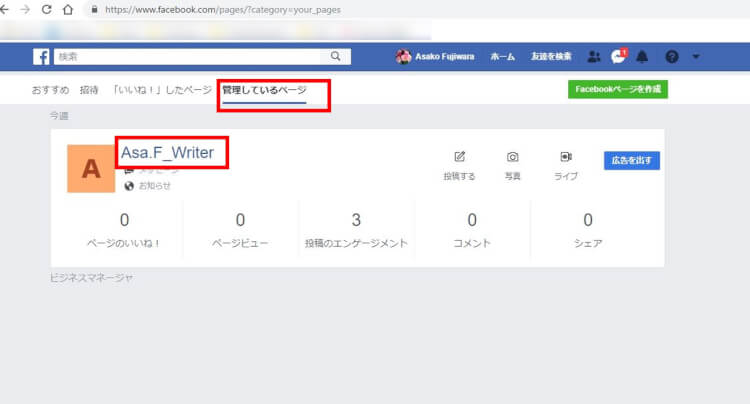Viewport: 750px width, 404px height.
Task: Open Asako Fujiwara profile avatar
Action: coord(403,56)
